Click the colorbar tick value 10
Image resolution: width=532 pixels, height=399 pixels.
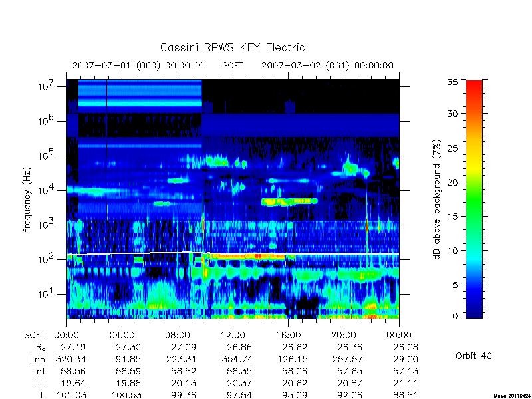click(453, 251)
